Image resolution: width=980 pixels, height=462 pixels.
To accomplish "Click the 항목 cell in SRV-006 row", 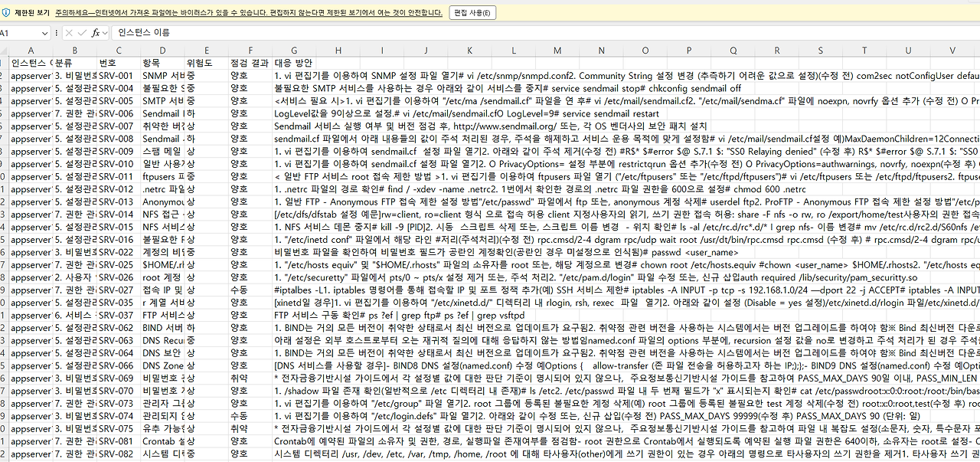I will coord(162,113).
